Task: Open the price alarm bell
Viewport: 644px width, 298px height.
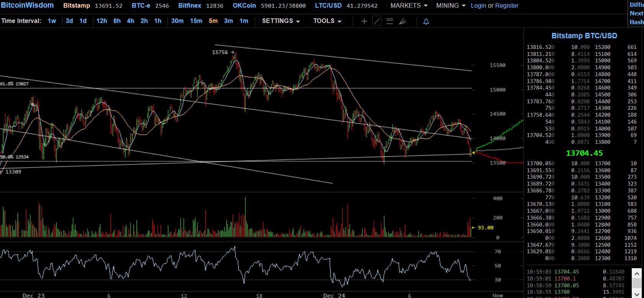Action: (426, 21)
